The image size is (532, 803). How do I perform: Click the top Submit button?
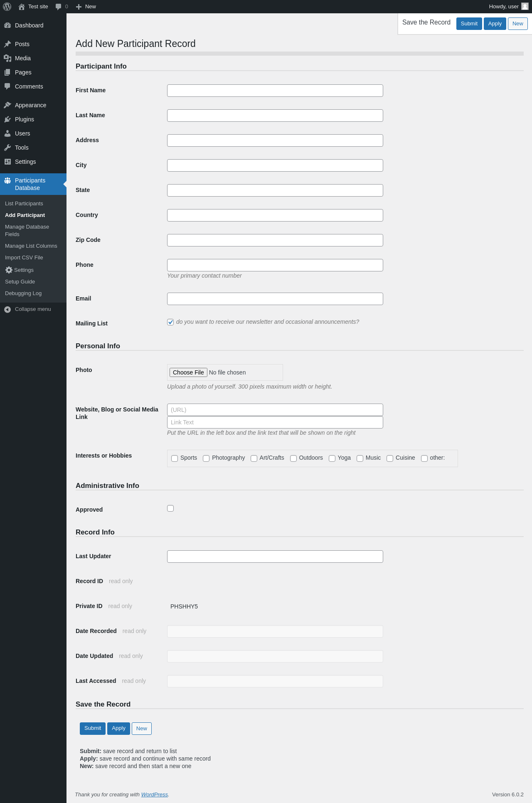[x=469, y=24]
